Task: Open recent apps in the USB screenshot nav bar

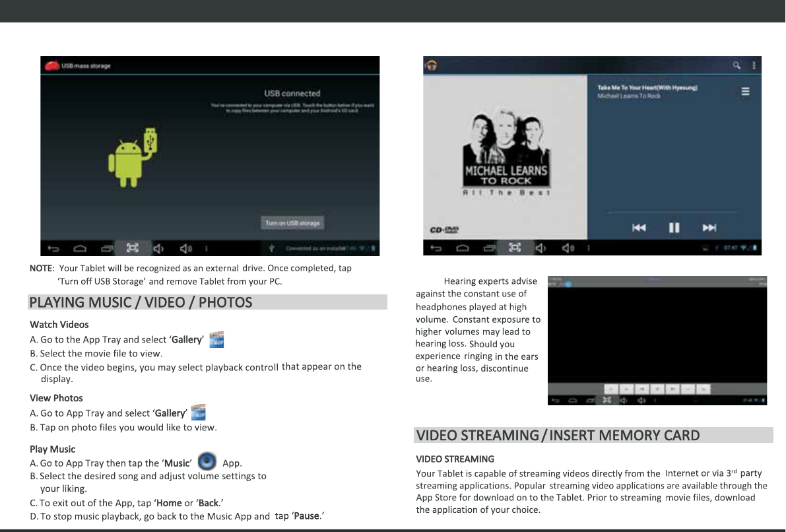Action: tap(107, 248)
